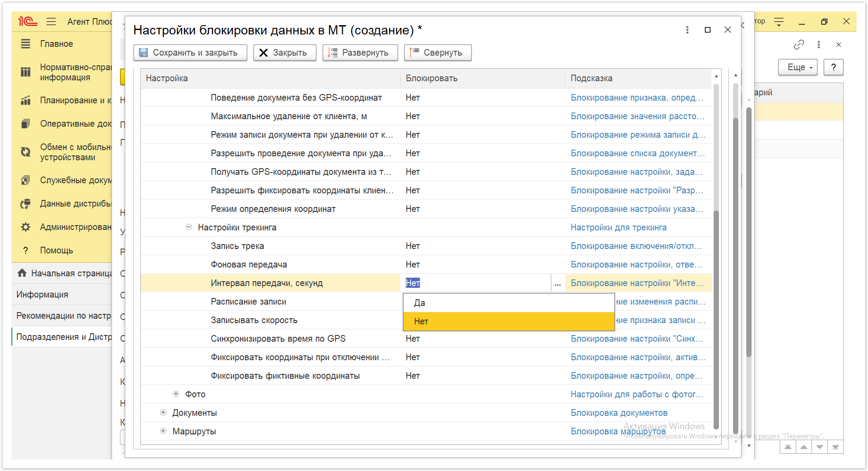The height and width of the screenshot is (471, 868).
Task: Click the link chain icon in background window
Action: coord(799,45)
